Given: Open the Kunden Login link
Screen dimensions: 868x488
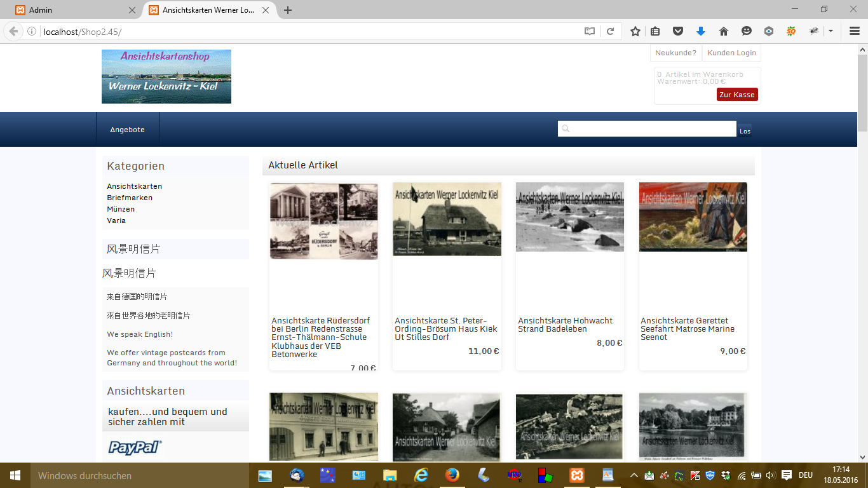Looking at the screenshot, I should 731,53.
